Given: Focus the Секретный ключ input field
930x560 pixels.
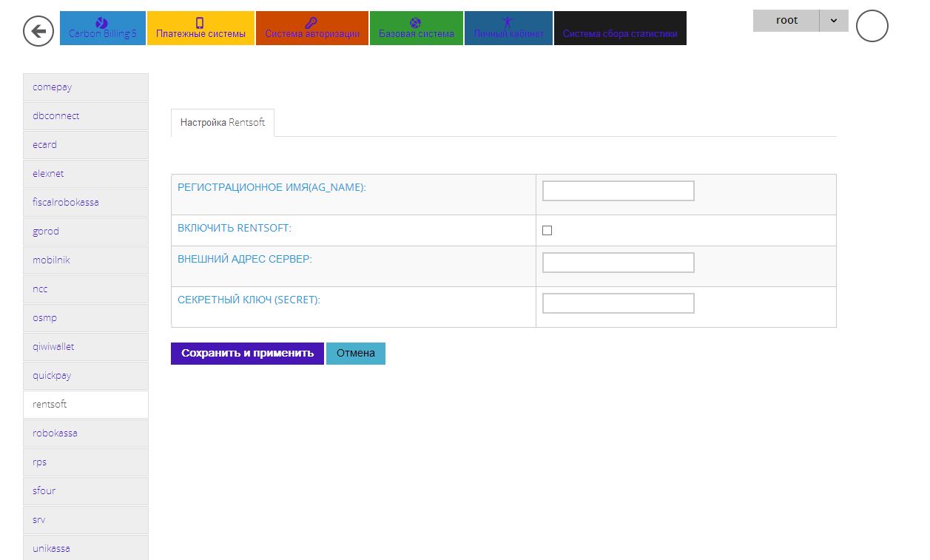Looking at the screenshot, I should (618, 303).
